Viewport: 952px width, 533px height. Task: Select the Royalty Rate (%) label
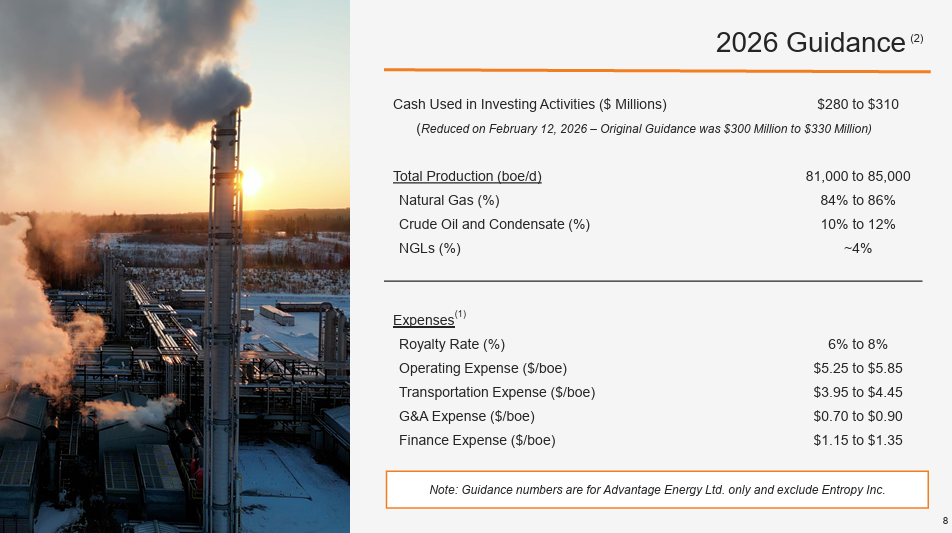[x=452, y=345]
